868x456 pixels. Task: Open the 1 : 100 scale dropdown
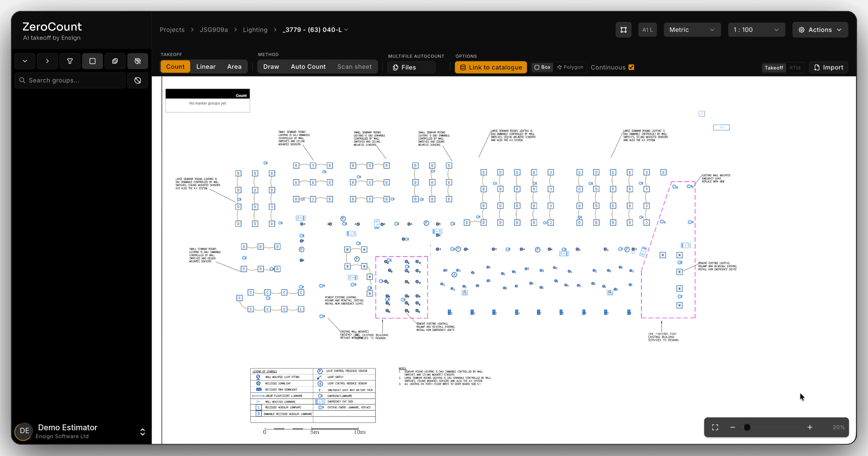click(756, 30)
